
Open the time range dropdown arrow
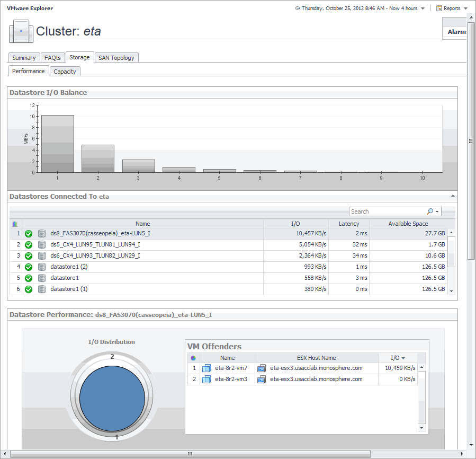click(423, 8)
